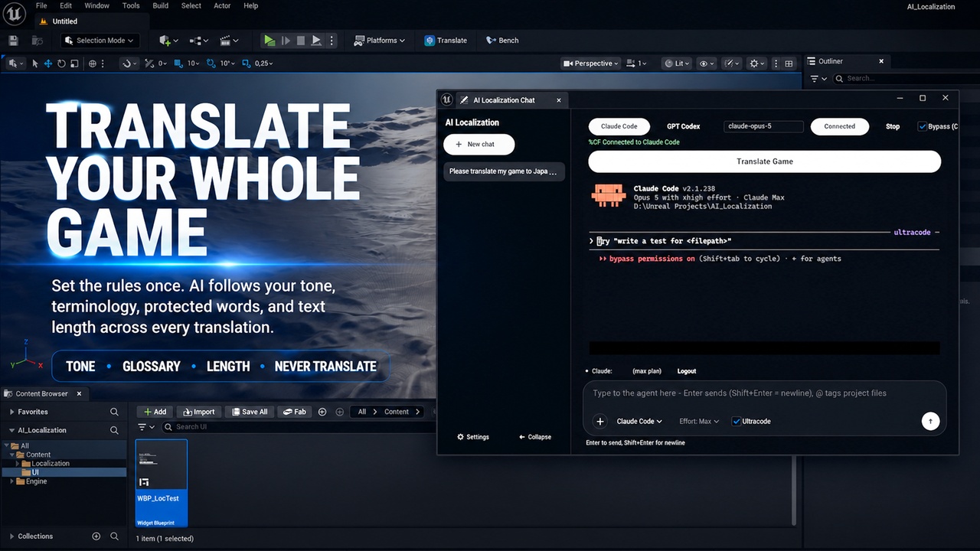The width and height of the screenshot is (980, 551).
Task: Choose the Select objects arrow tool
Action: 35,64
